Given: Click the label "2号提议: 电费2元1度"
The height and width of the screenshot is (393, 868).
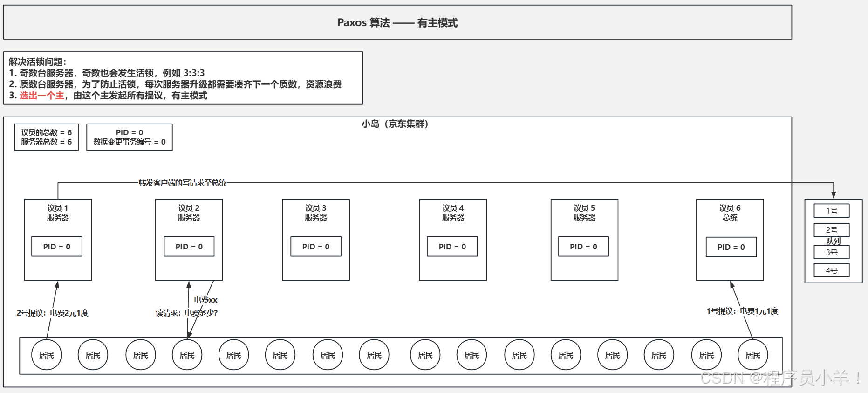Looking at the screenshot, I should (x=52, y=313).
